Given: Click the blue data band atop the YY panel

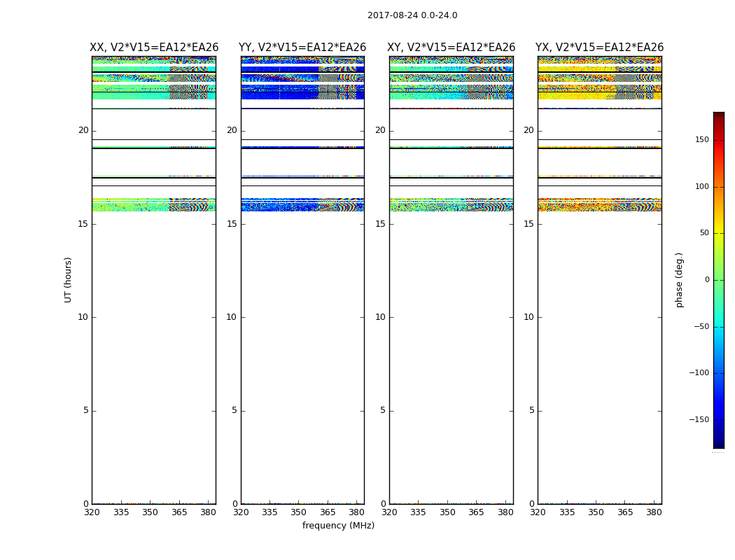Looking at the screenshot, I should tap(280, 95).
